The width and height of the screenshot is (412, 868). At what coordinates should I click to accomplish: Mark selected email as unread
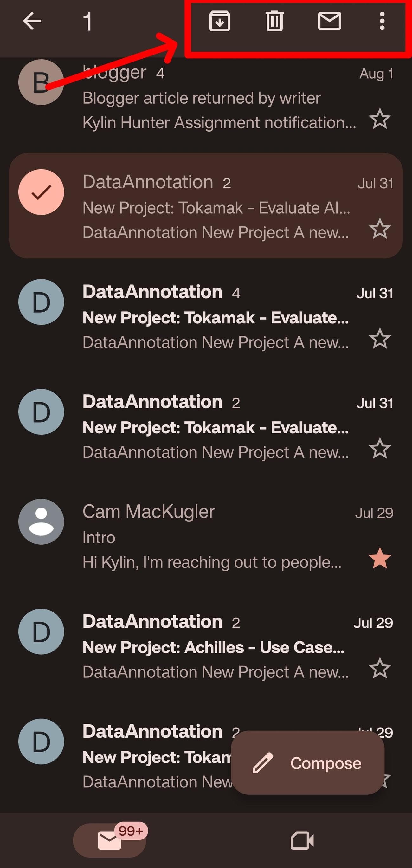pyautogui.click(x=330, y=21)
